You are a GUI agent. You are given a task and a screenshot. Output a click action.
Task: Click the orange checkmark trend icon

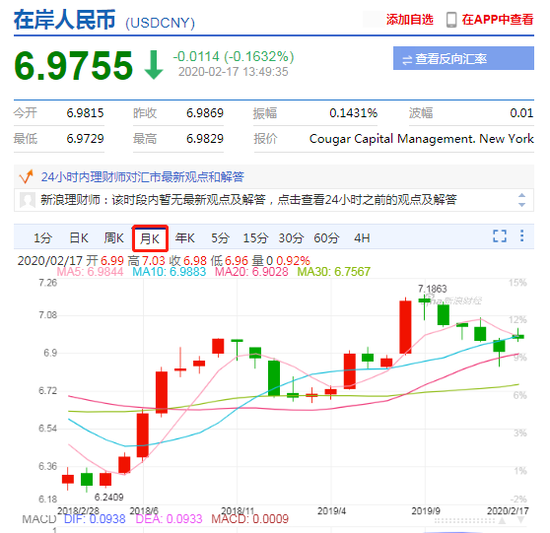[26, 177]
